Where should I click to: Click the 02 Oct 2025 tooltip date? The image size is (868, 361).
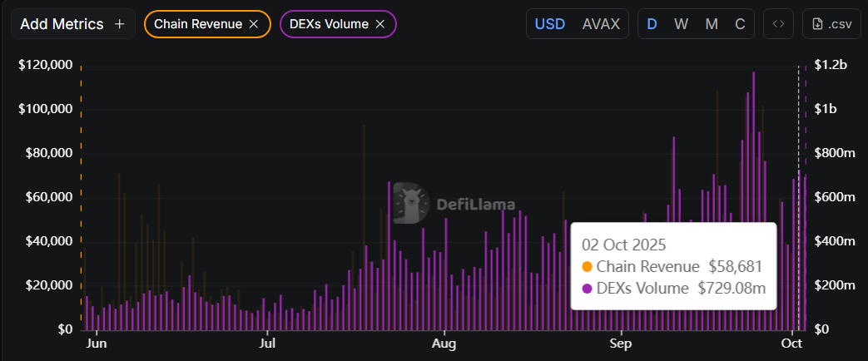point(623,245)
